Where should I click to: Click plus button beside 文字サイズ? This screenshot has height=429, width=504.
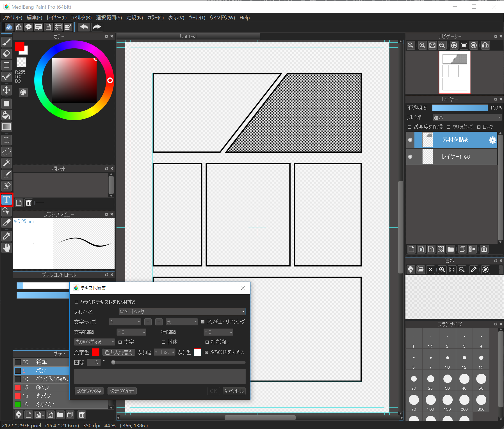pos(159,322)
